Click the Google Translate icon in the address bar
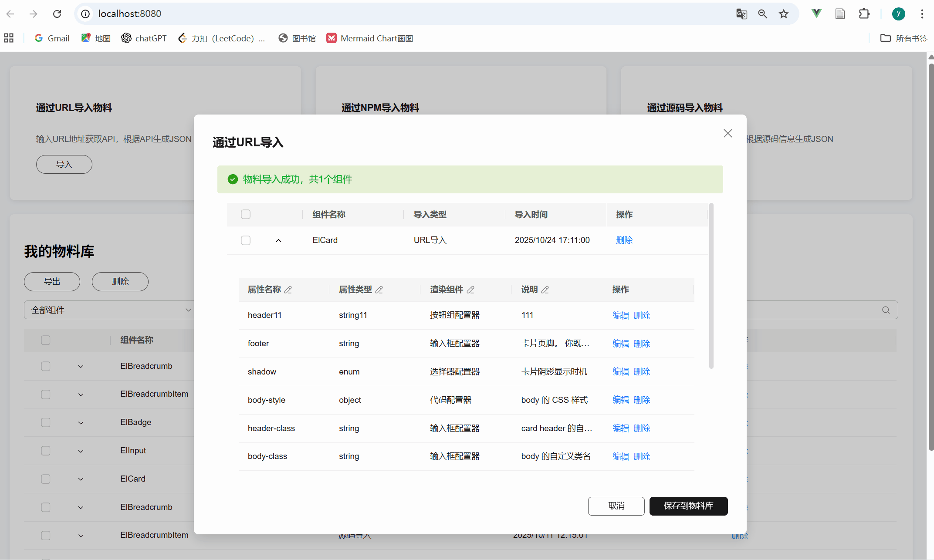934x560 pixels. [741, 13]
